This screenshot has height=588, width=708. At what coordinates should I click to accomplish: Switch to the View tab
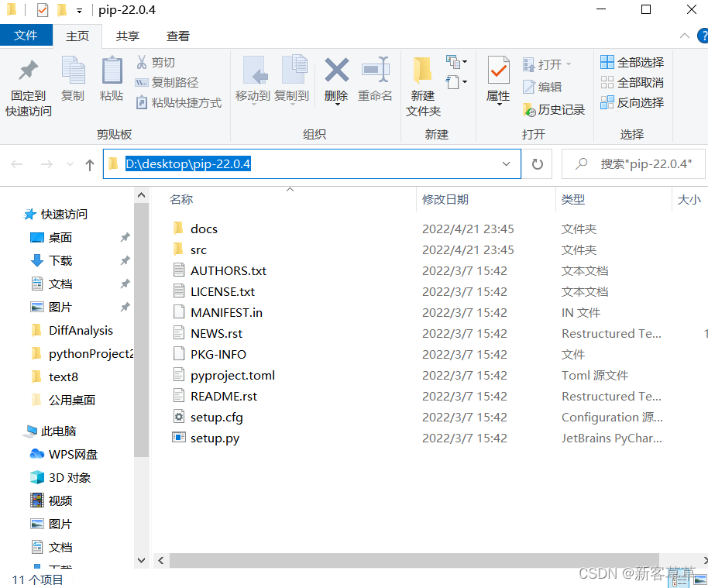[178, 36]
